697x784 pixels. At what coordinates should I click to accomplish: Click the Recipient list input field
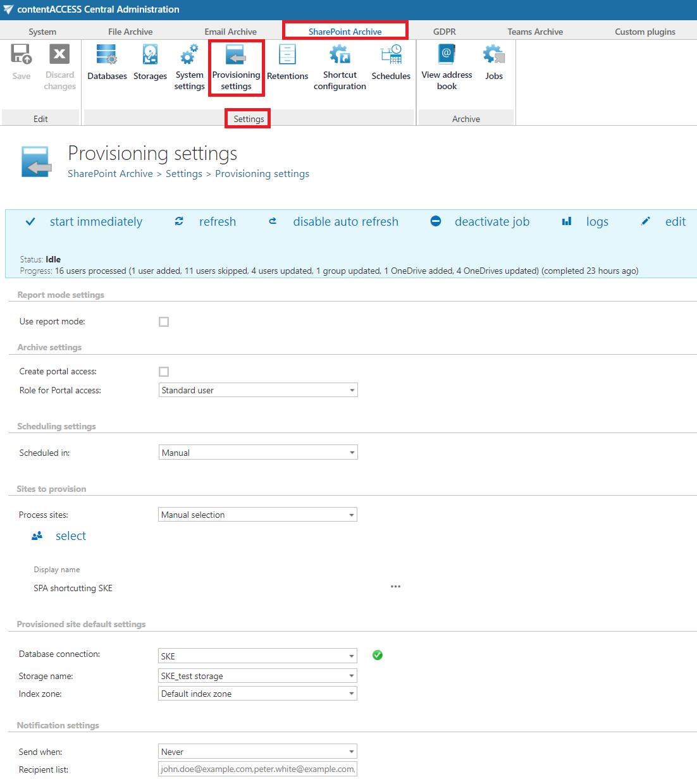[x=257, y=769]
